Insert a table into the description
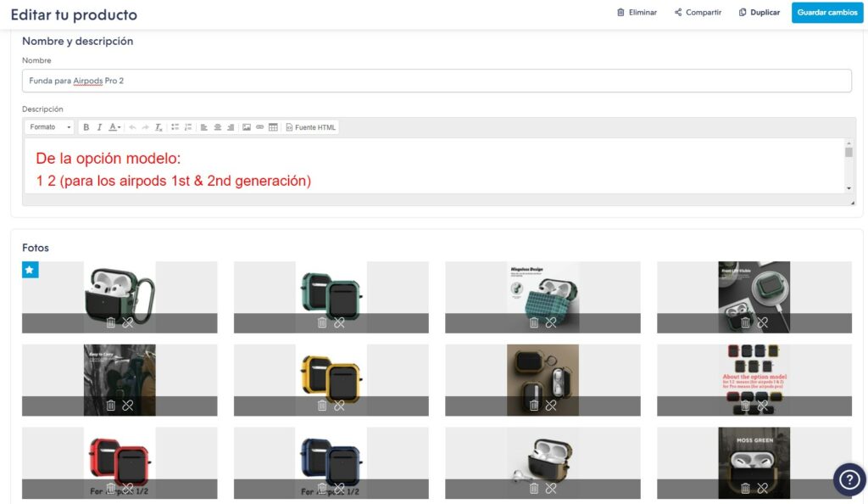The width and height of the screenshot is (868, 504). [271, 126]
